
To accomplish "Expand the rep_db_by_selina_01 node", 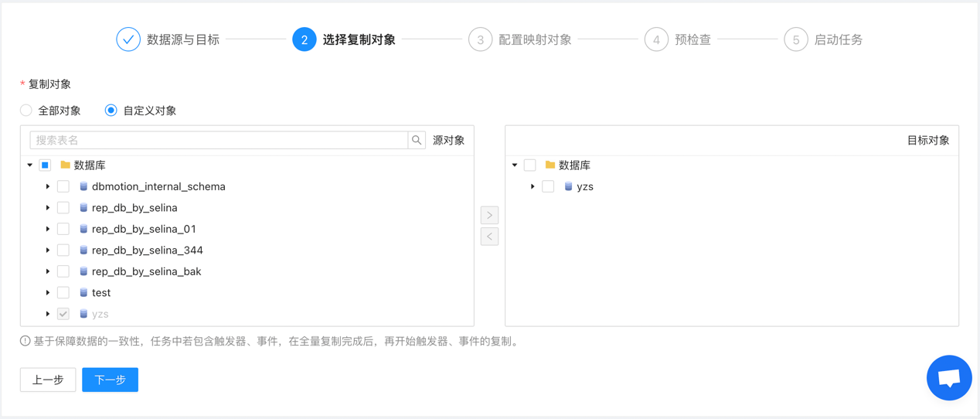I will pos(48,229).
